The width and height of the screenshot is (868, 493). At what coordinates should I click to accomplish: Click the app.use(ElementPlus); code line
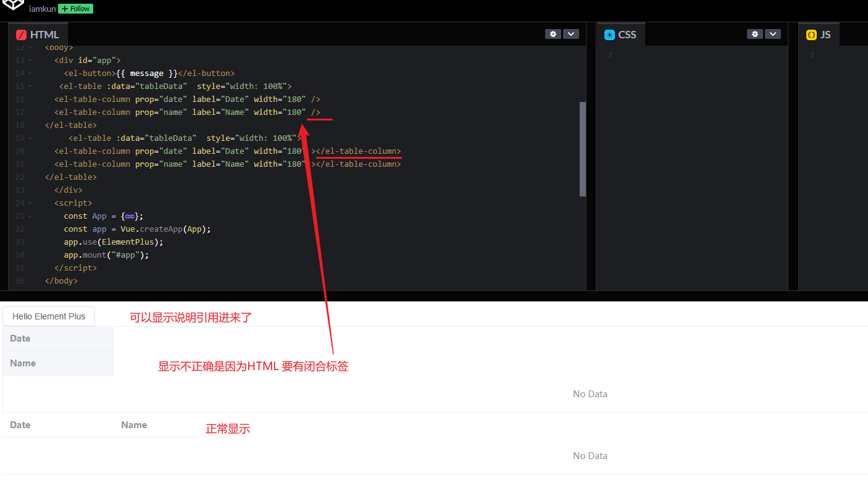[x=114, y=242]
